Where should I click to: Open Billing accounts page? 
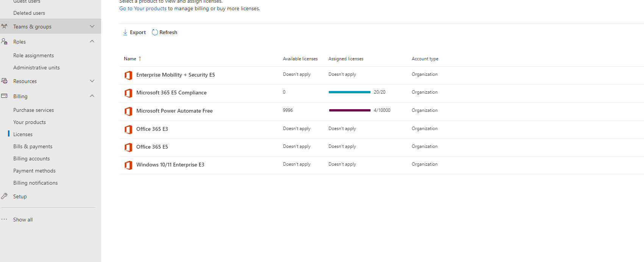click(31, 158)
